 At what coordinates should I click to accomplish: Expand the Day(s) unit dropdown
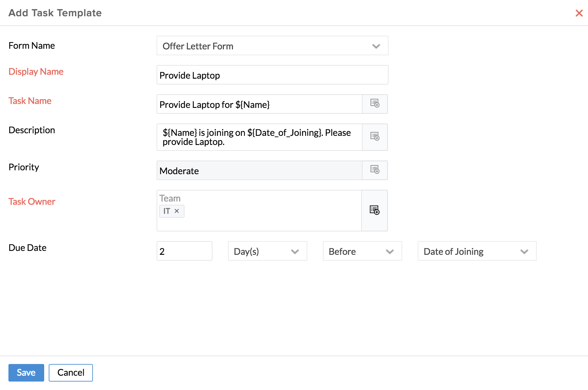(267, 251)
